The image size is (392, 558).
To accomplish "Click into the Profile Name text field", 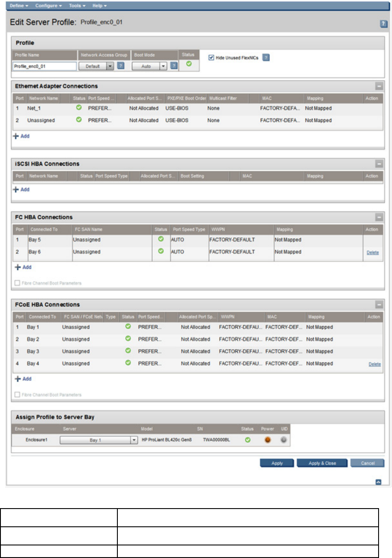I will tap(45, 66).
